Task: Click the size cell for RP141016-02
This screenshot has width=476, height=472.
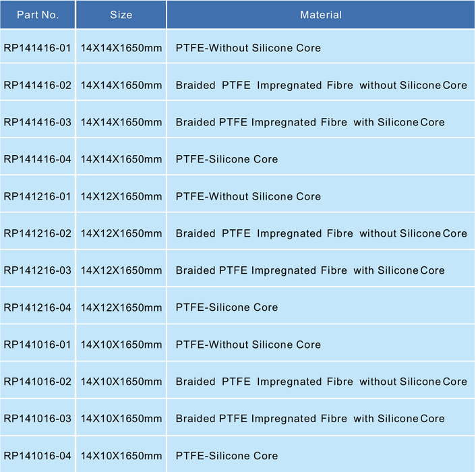Action: 121,382
